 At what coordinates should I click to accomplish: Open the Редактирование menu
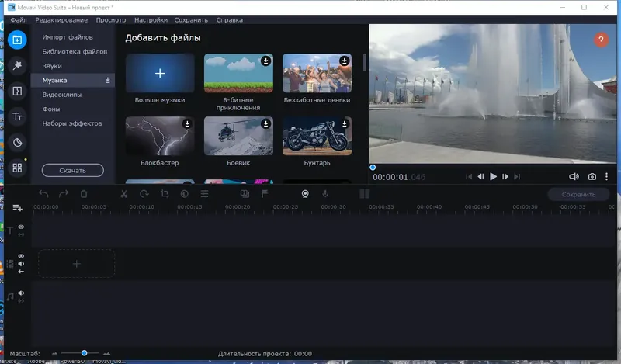pos(61,20)
